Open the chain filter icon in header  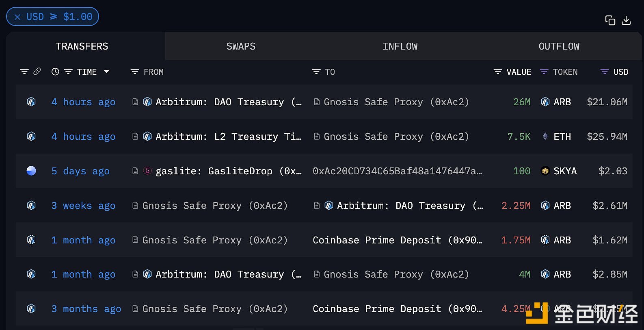click(x=24, y=72)
